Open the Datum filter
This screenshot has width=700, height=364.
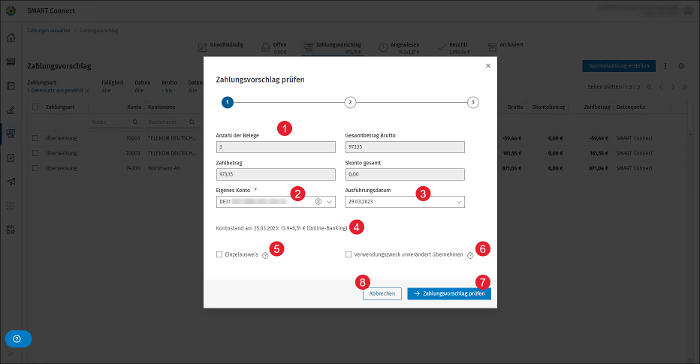click(142, 87)
